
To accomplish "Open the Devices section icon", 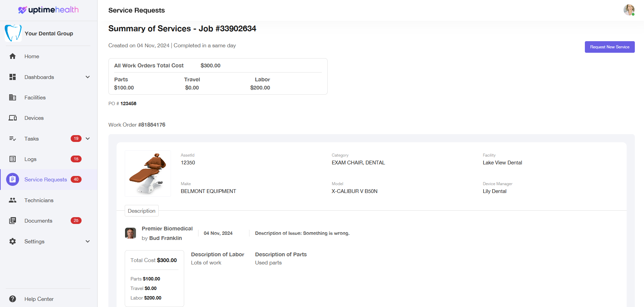I will coord(13,118).
